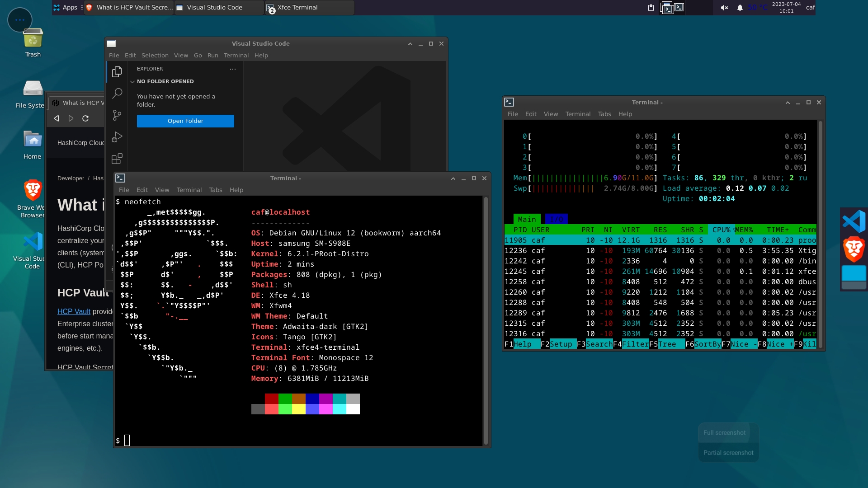Open the VS Code Run menu
The height and width of the screenshot is (488, 868).
pyautogui.click(x=212, y=56)
